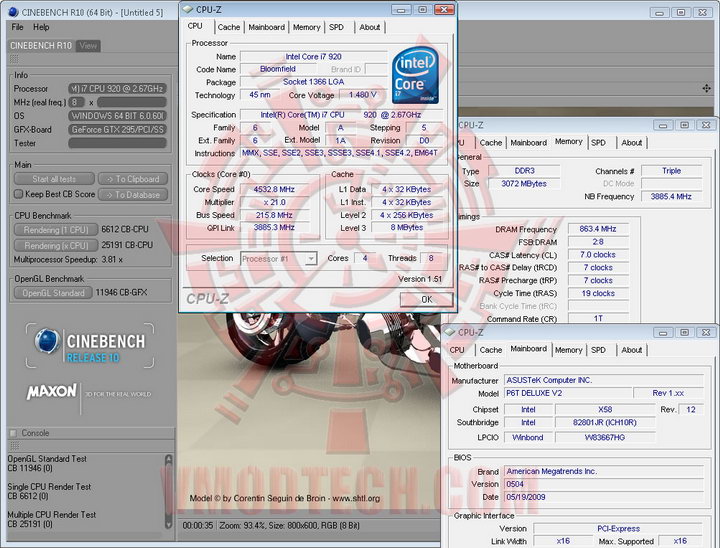
Task: Open the SPD tab in front CPU-Z
Action: 337,27
